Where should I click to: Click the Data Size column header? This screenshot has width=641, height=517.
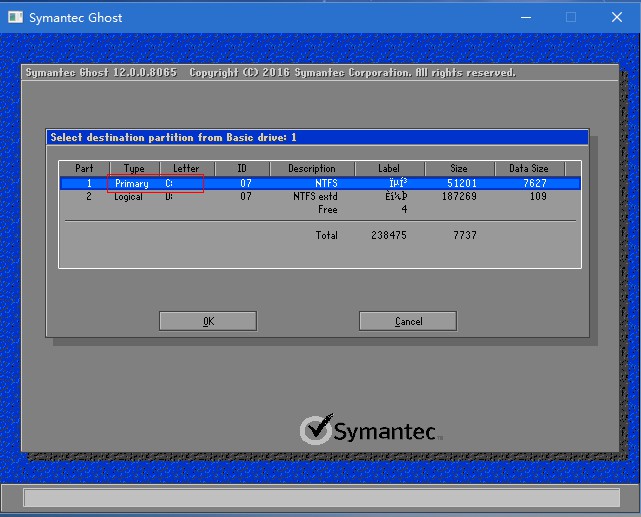click(528, 168)
